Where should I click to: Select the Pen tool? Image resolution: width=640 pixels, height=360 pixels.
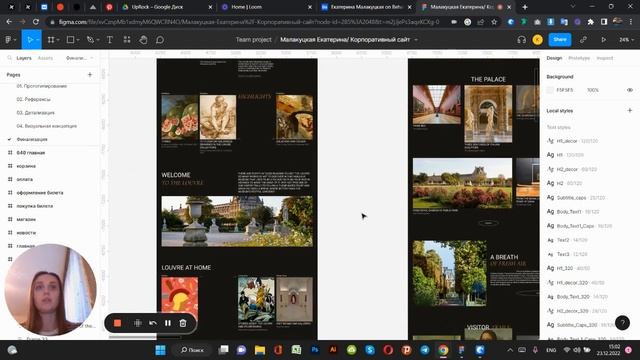90,40
